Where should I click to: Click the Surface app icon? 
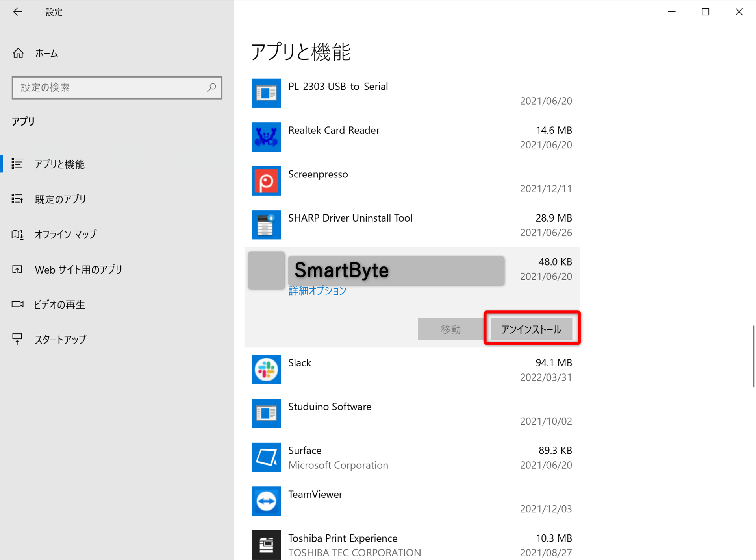(x=266, y=457)
